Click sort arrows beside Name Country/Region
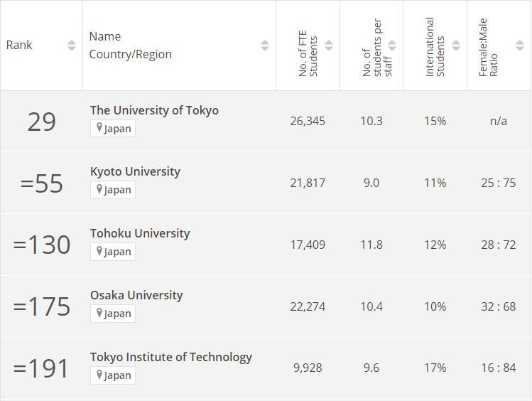 [x=265, y=46]
